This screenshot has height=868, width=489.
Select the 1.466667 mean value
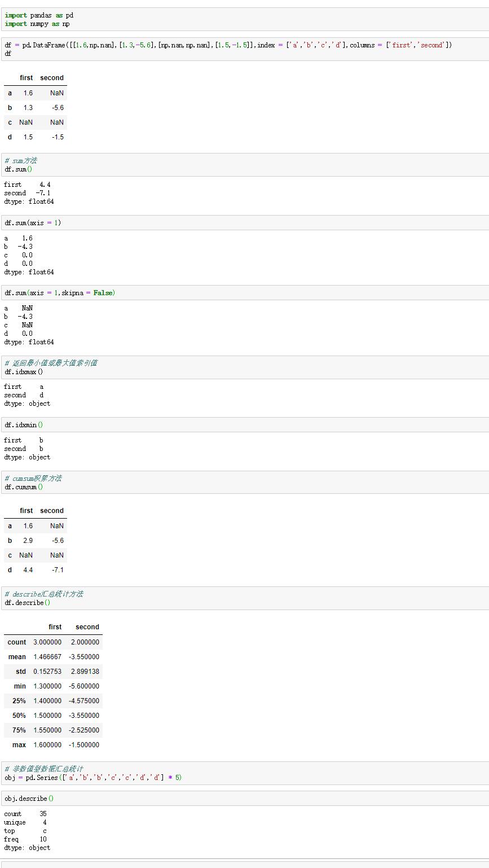pyautogui.click(x=47, y=657)
